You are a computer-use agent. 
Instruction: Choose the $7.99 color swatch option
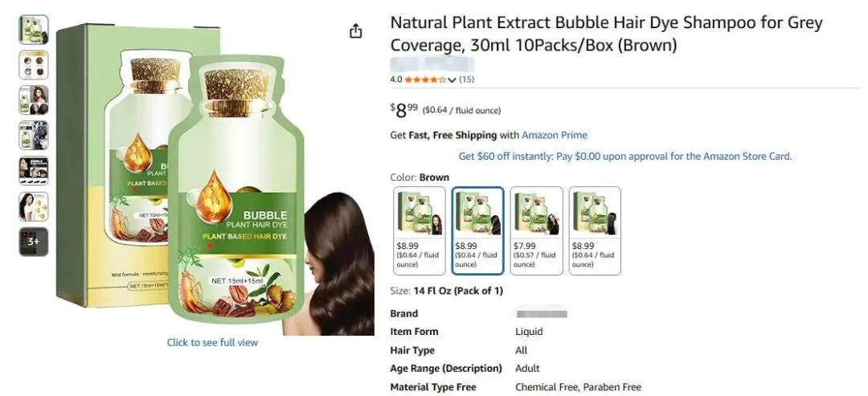click(x=536, y=231)
